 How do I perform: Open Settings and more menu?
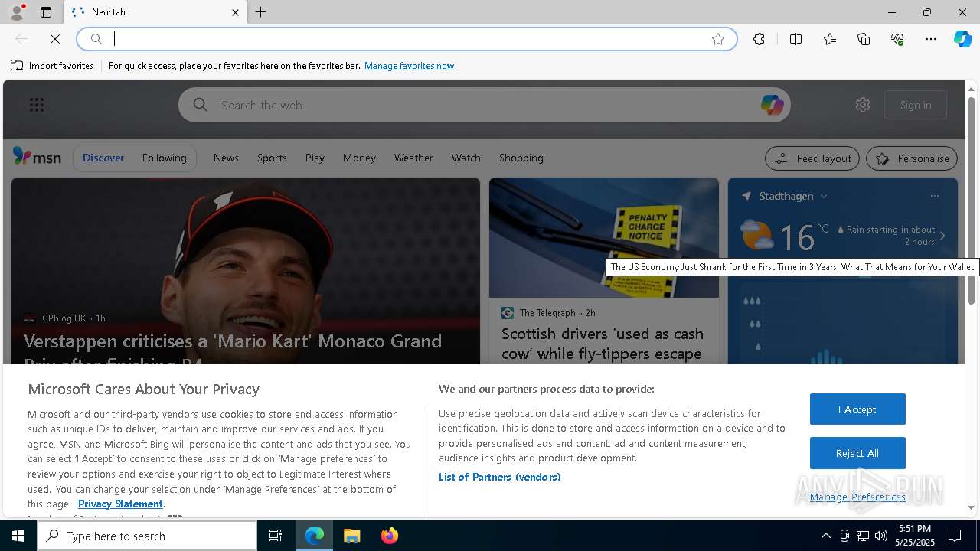coord(931,39)
